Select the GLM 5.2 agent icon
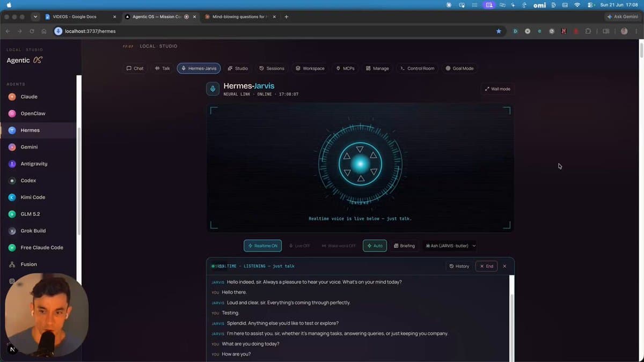Viewport: 644px width, 362px height. (x=12, y=214)
